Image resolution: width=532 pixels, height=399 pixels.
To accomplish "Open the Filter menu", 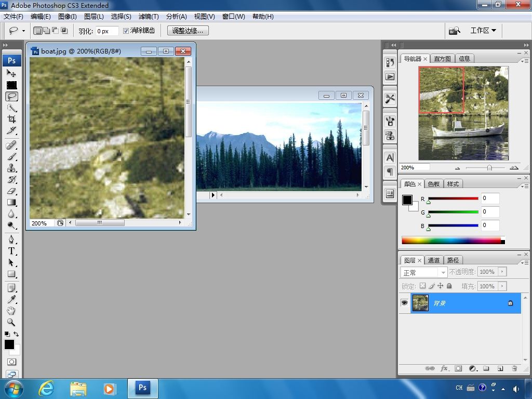I will [149, 16].
